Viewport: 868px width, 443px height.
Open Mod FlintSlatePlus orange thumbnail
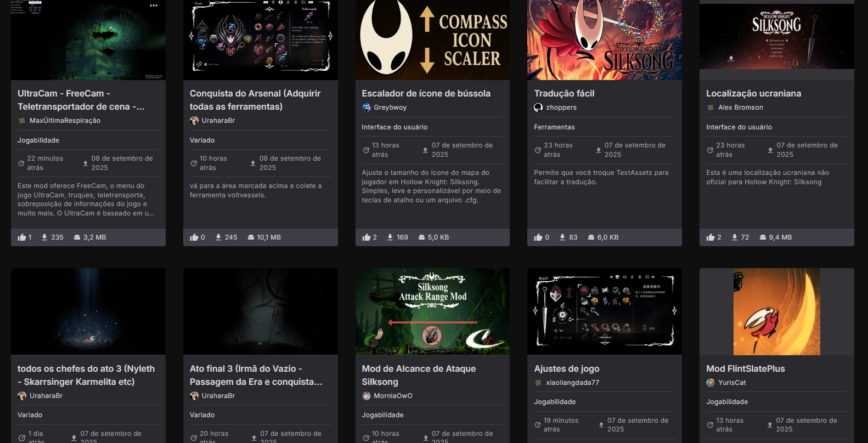[x=777, y=311]
